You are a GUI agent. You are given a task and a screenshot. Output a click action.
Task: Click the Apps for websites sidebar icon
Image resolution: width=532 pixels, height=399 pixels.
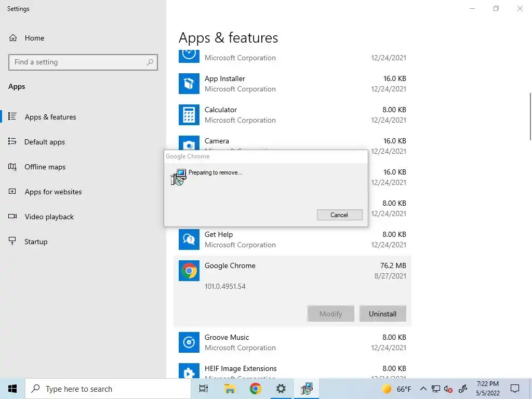coord(12,192)
